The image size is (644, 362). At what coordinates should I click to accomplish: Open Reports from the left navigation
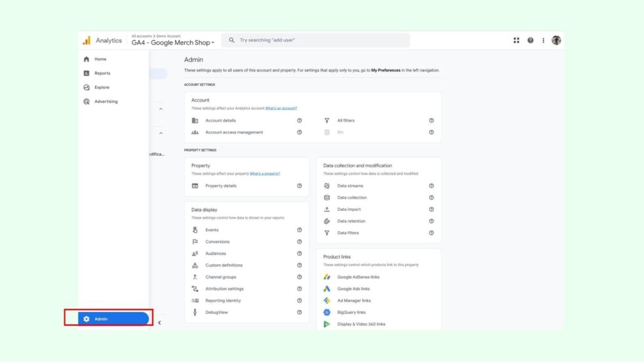102,73
